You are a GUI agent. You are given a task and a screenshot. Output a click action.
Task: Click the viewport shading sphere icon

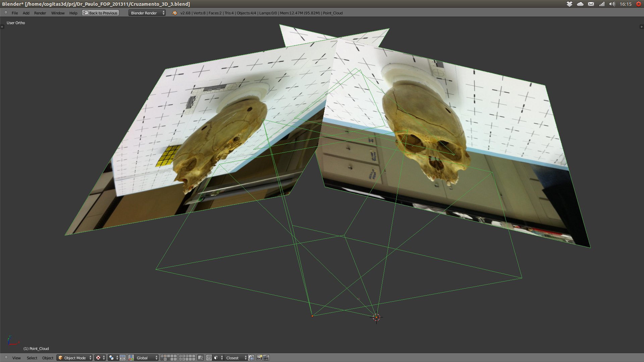tap(98, 358)
